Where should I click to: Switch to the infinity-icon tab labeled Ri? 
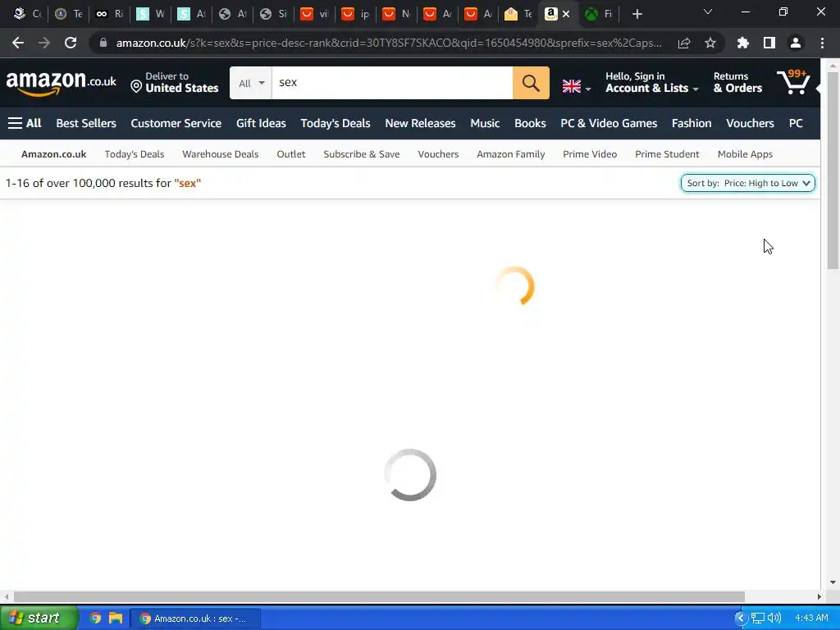coord(109,14)
